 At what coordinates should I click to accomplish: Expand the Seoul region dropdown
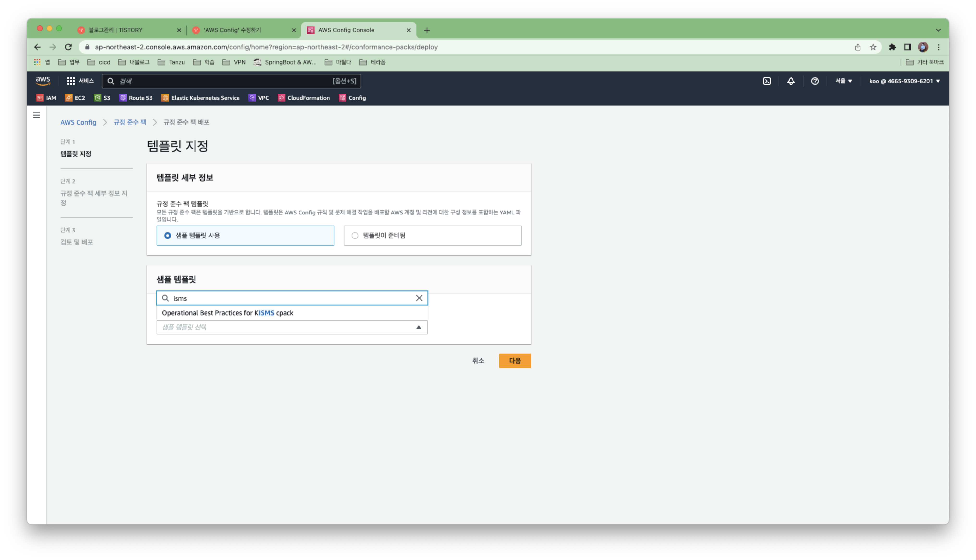843,81
